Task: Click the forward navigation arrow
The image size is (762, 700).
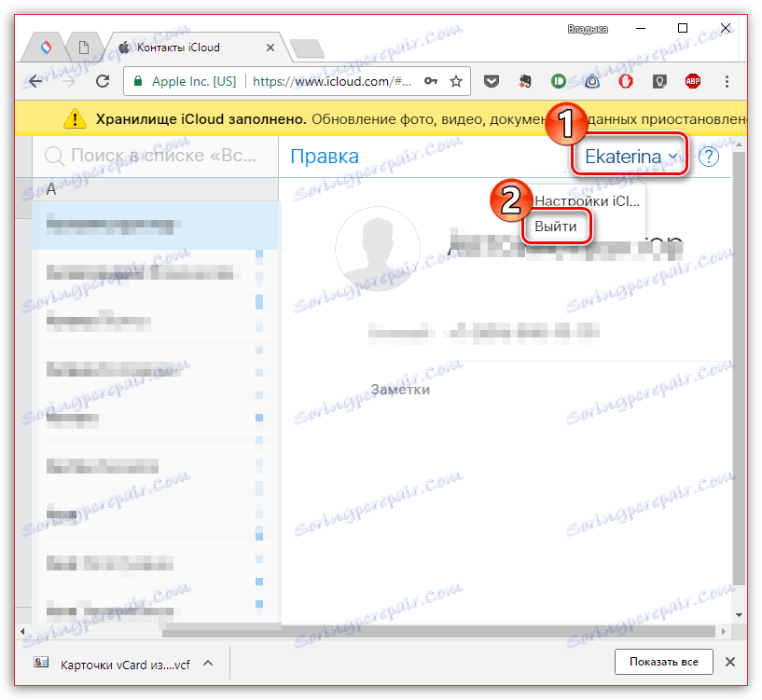Action: tap(69, 82)
